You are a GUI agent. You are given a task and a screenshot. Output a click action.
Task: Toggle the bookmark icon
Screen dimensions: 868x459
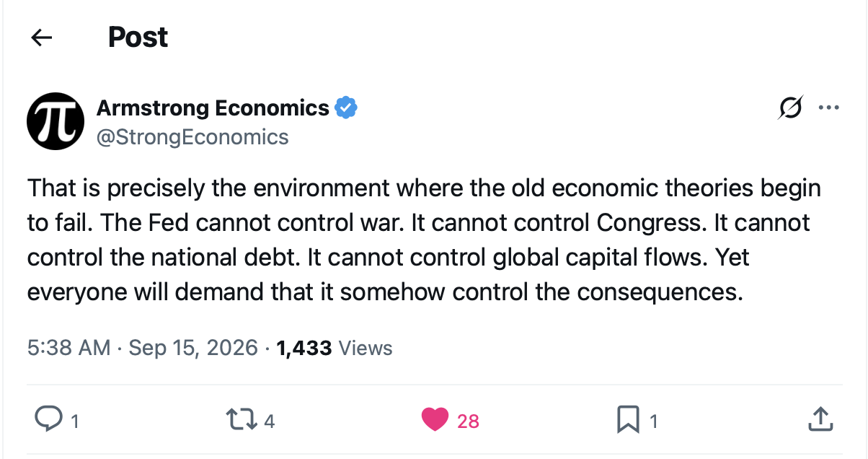coord(628,419)
